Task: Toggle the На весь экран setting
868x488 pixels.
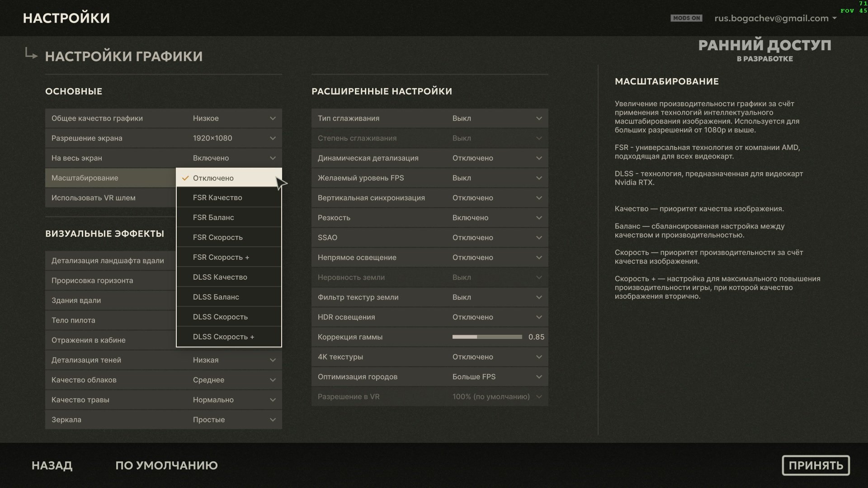Action: (x=164, y=158)
